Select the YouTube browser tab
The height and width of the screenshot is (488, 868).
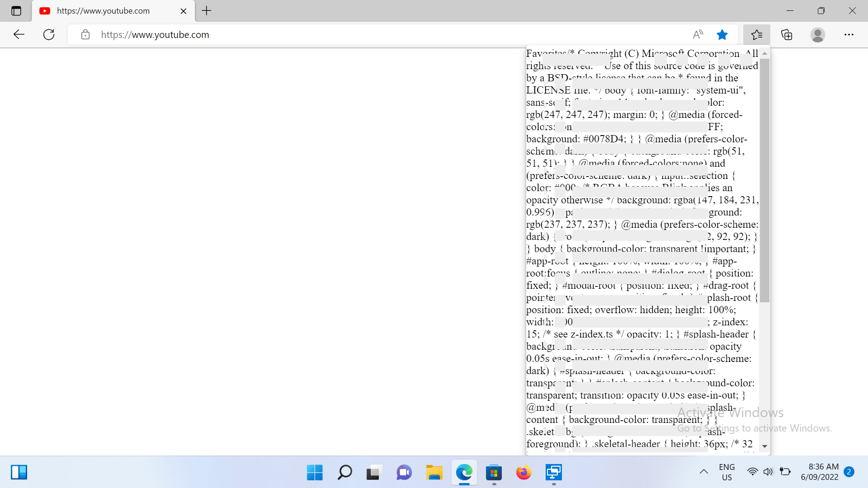[x=103, y=11]
